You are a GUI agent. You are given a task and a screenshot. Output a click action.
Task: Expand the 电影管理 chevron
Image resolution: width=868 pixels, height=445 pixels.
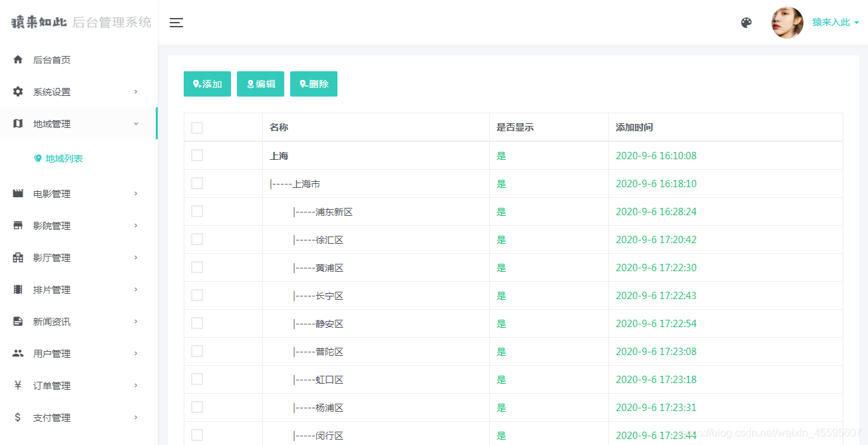(136, 193)
